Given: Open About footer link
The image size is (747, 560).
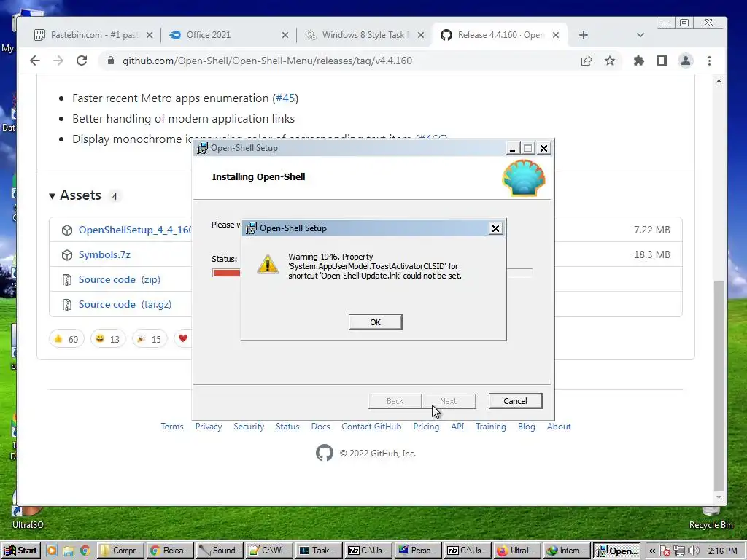Looking at the screenshot, I should [559, 426].
